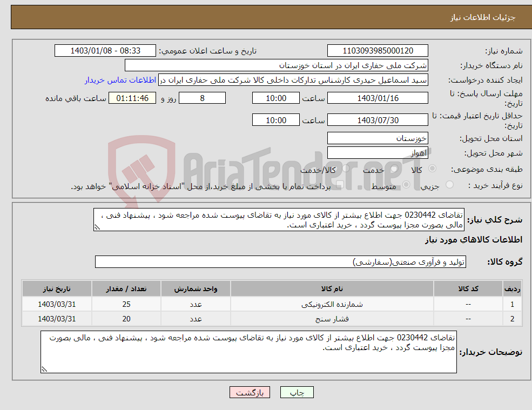
Task: Click the announcement date field 1403/01/08 - 08:33
Action: (105, 51)
